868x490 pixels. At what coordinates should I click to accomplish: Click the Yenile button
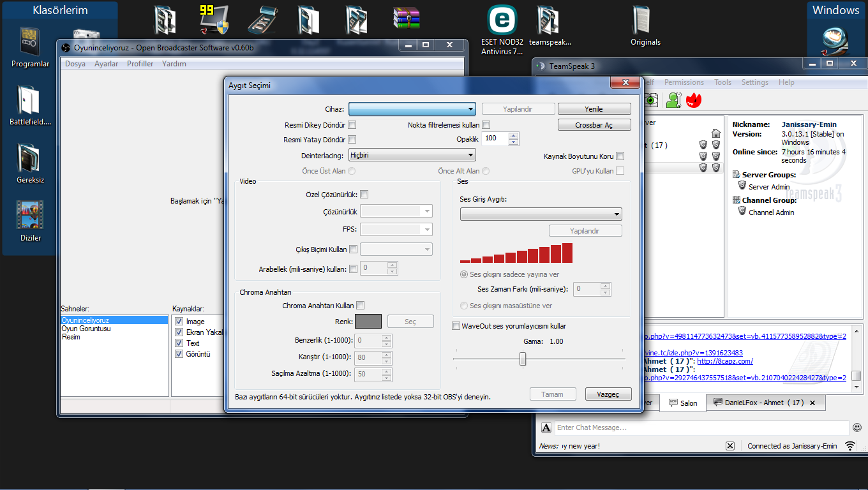click(594, 109)
